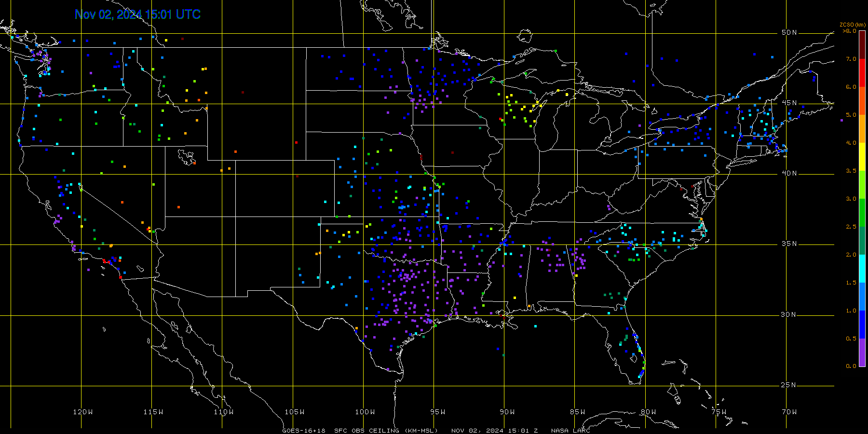Click the '80W' longitude label
This screenshot has height=434, width=868.
pyautogui.click(x=649, y=412)
